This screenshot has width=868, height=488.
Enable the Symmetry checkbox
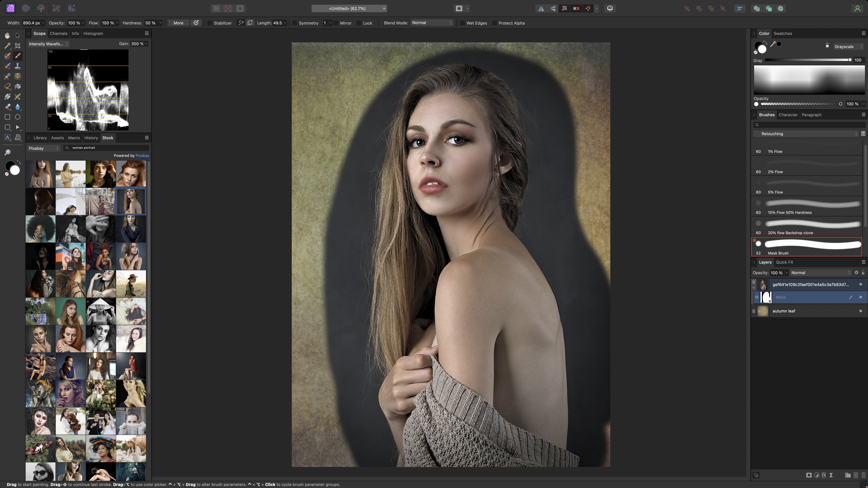(x=295, y=23)
